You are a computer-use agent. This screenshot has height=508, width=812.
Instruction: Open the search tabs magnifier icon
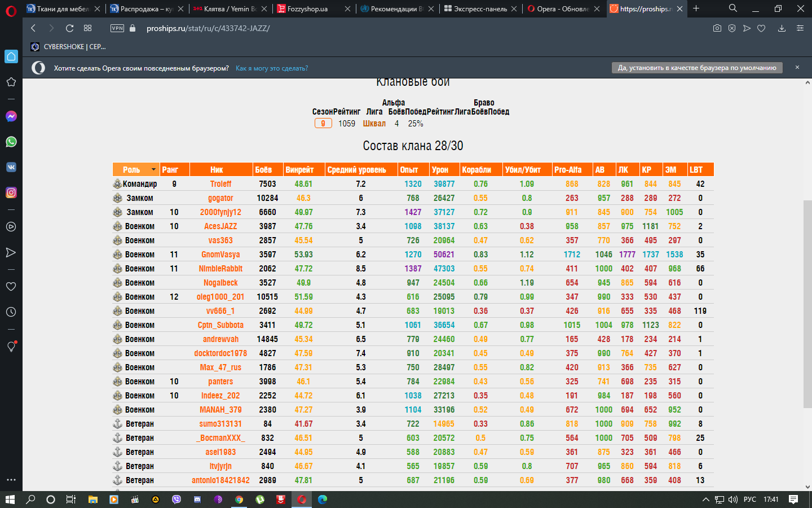[732, 8]
